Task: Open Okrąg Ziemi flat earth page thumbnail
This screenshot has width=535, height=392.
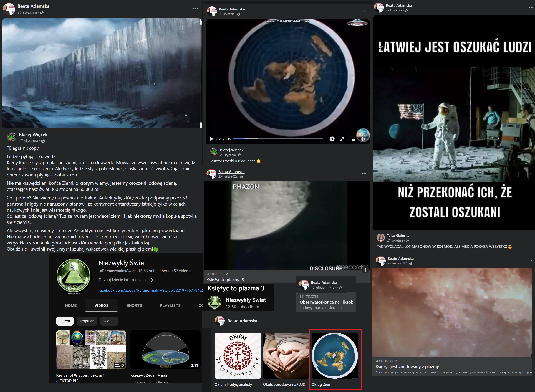Action: (x=334, y=355)
